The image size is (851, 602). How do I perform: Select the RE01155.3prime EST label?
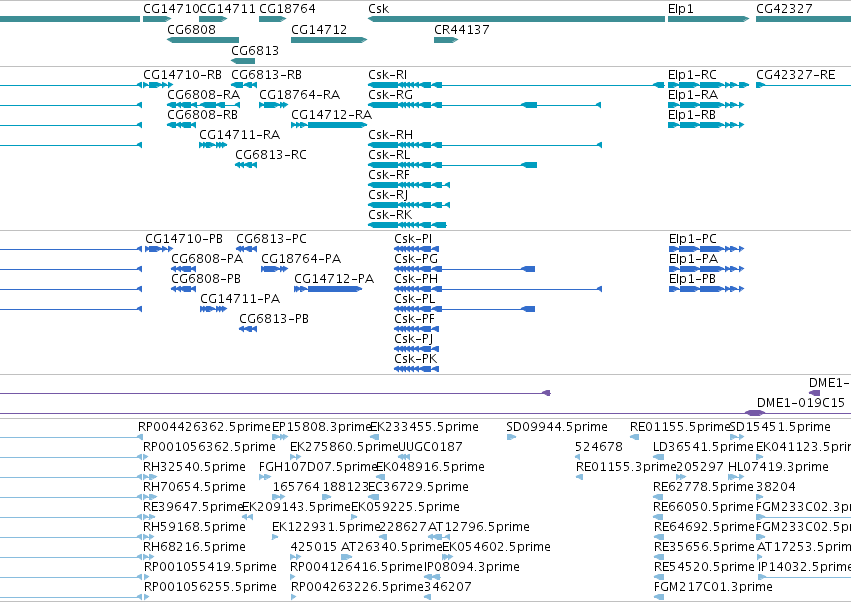tap(626, 467)
